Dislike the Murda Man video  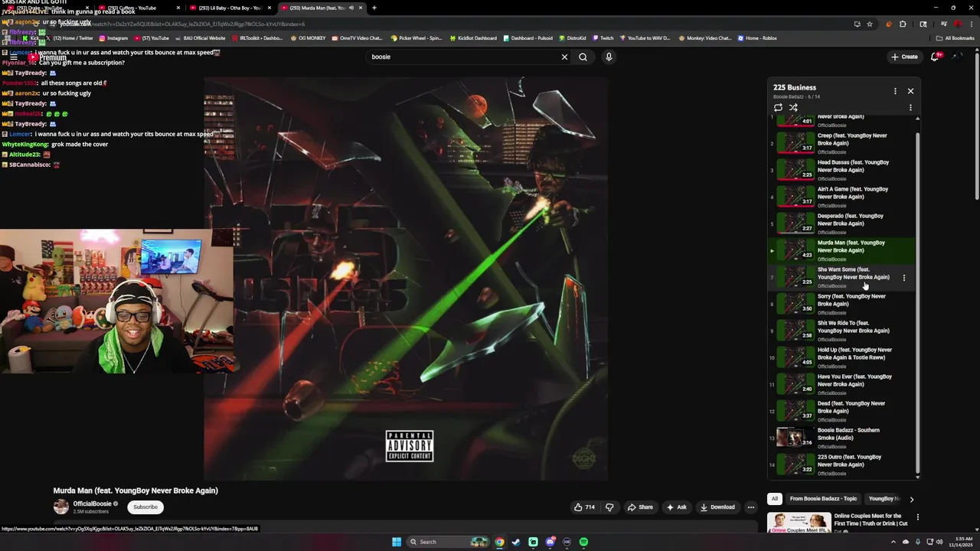[609, 507]
